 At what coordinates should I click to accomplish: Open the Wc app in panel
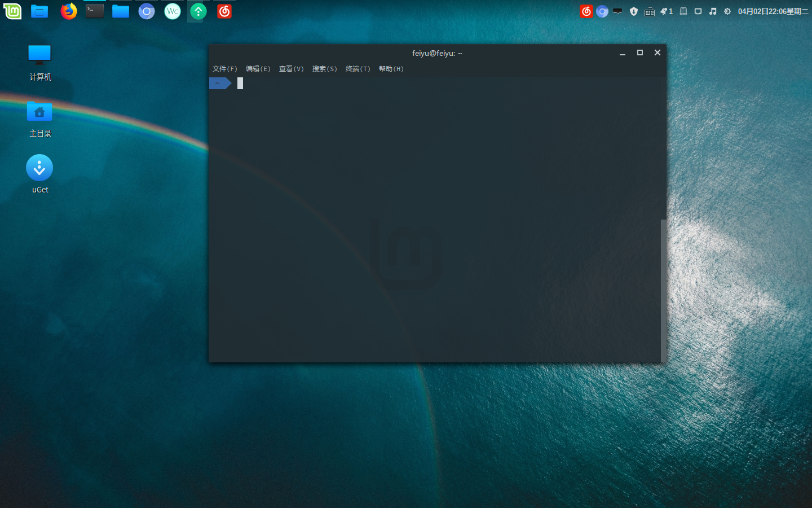173,11
